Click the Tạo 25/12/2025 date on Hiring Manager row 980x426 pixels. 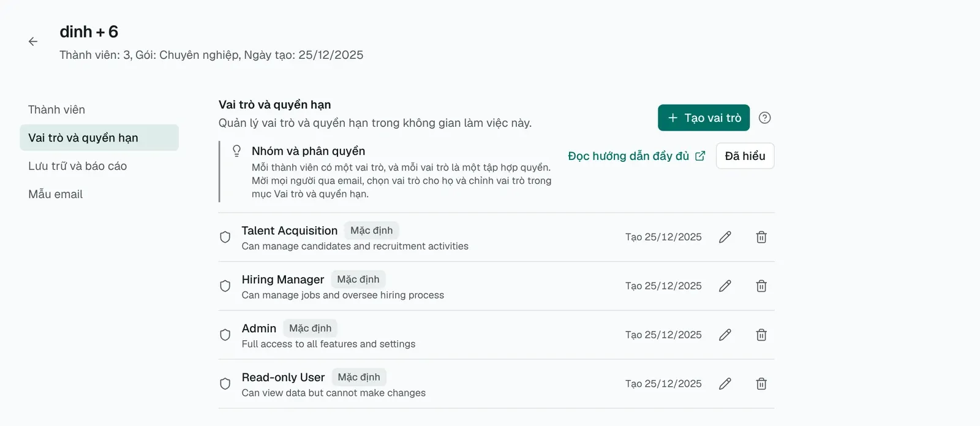pos(663,286)
